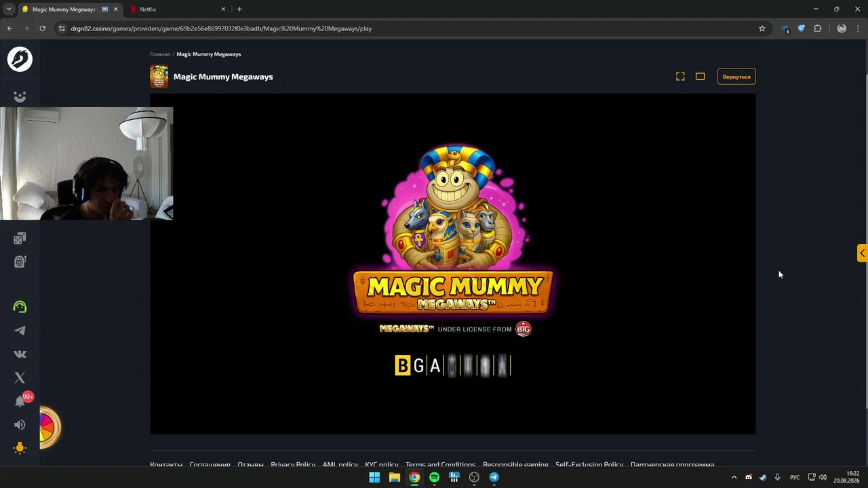Open Spotify from the taskbar
The width and height of the screenshot is (868, 488).
click(434, 477)
